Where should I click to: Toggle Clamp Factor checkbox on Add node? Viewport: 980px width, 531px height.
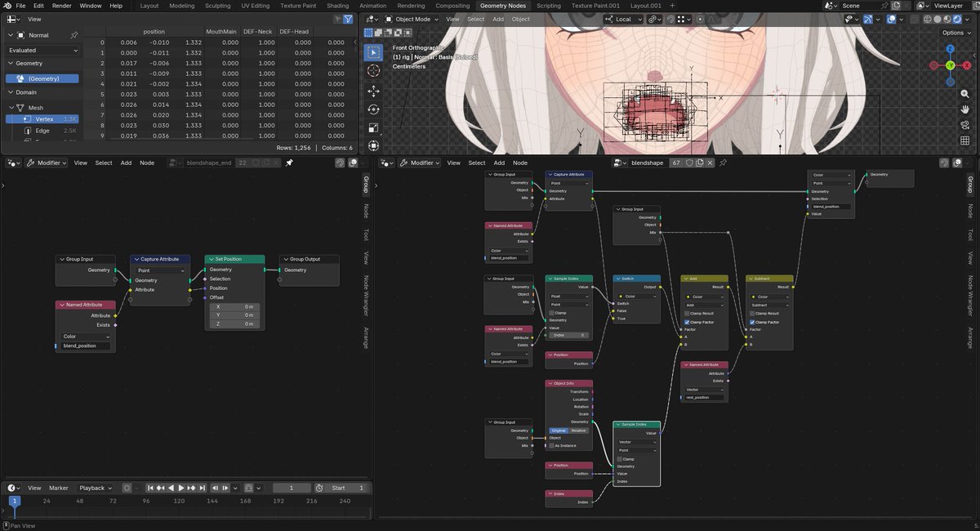[x=688, y=322]
